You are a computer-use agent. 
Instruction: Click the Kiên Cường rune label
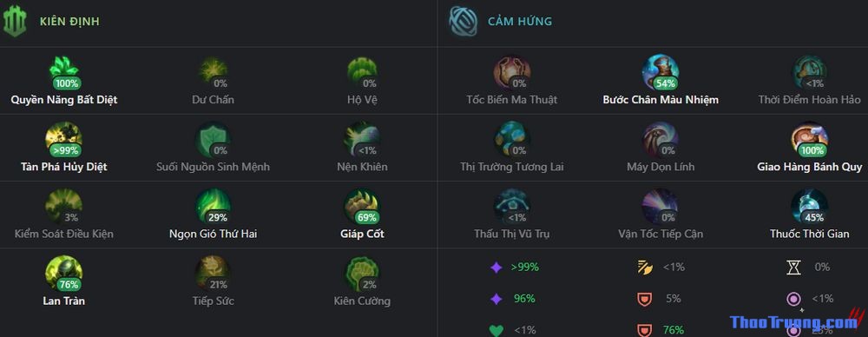pyautogui.click(x=362, y=301)
